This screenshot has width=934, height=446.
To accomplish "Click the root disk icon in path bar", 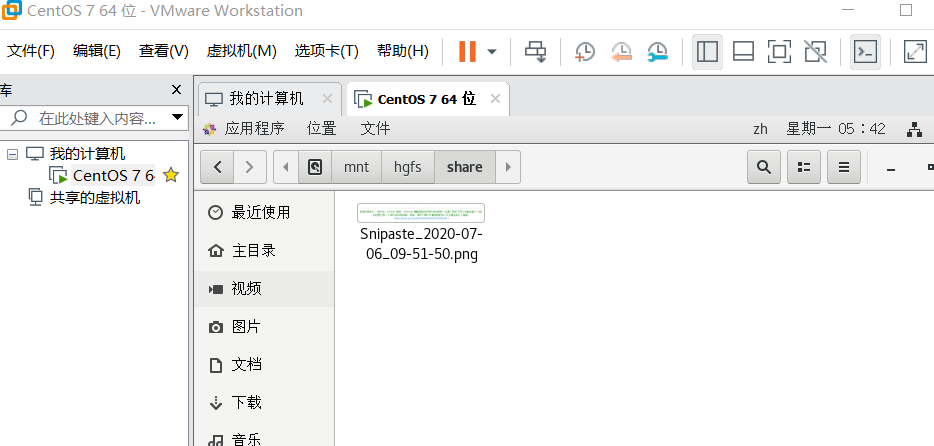I will click(315, 167).
